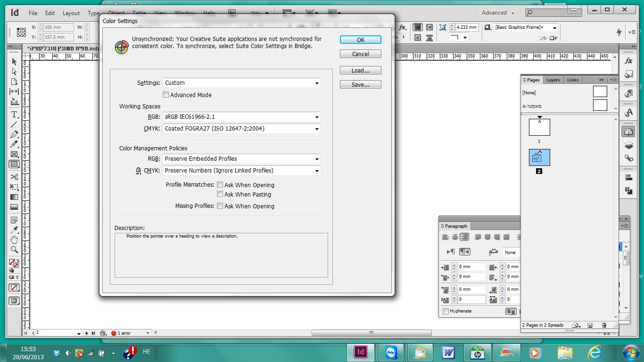Open Working Spaces RGB dropdown
644x362 pixels.
(242, 117)
